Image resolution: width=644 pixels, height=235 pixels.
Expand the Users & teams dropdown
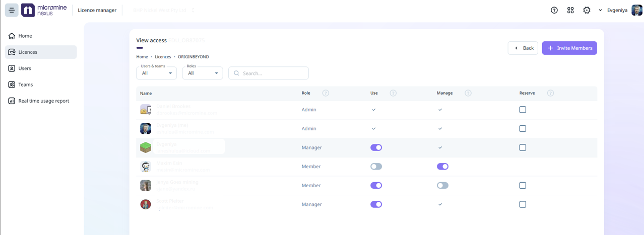click(156, 73)
